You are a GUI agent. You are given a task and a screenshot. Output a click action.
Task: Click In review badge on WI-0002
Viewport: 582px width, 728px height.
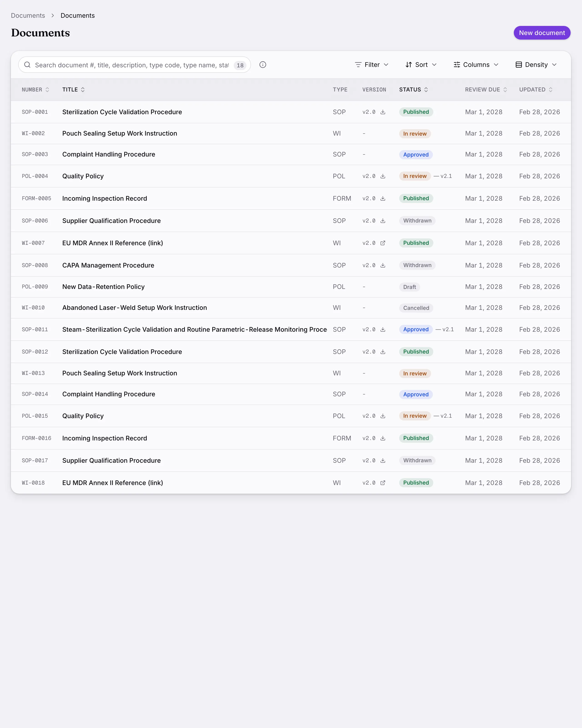coord(415,134)
